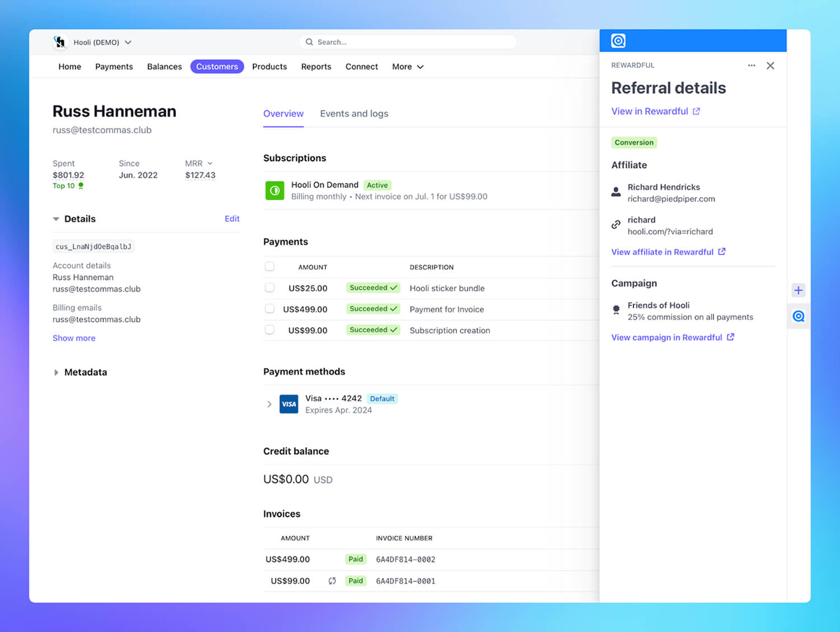Click the richard@piedpiper.com affiliate email
This screenshot has height=632, width=840.
click(x=671, y=199)
